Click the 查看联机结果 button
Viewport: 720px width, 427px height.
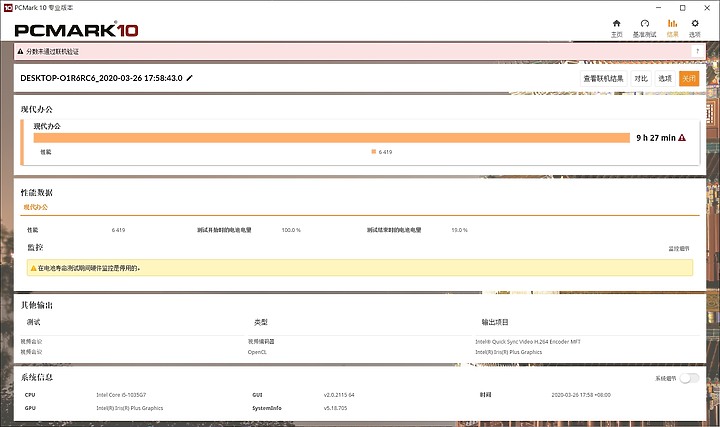tap(603, 79)
